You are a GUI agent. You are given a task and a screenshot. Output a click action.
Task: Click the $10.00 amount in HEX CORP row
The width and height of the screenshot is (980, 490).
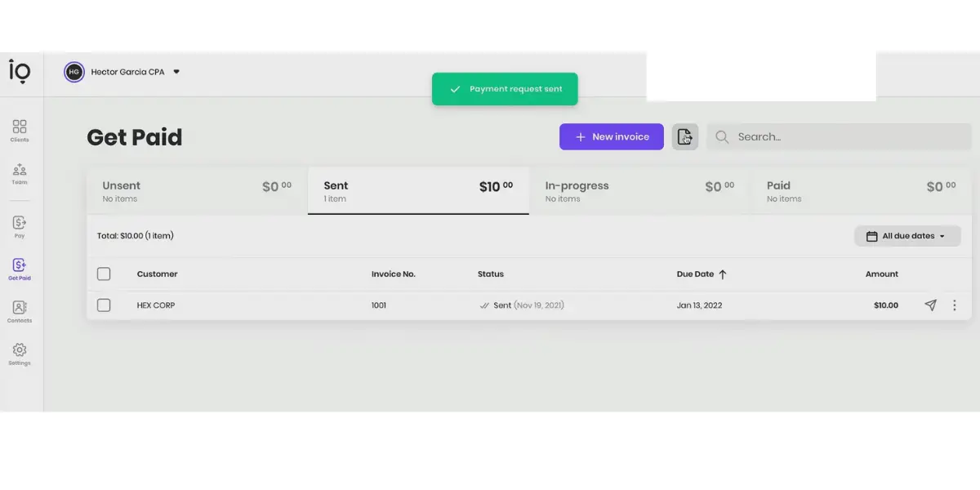click(886, 305)
